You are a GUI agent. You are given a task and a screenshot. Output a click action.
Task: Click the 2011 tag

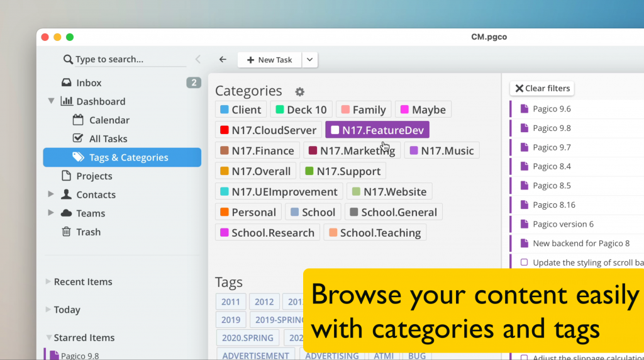click(x=231, y=301)
